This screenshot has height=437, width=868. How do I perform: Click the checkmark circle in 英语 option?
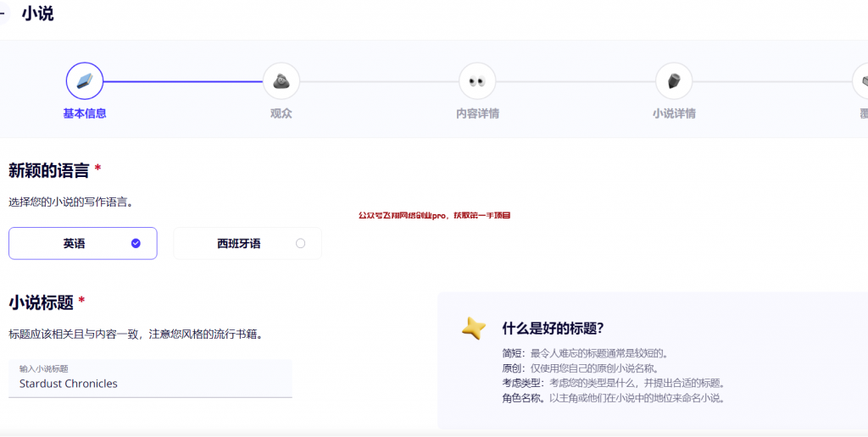coord(136,243)
